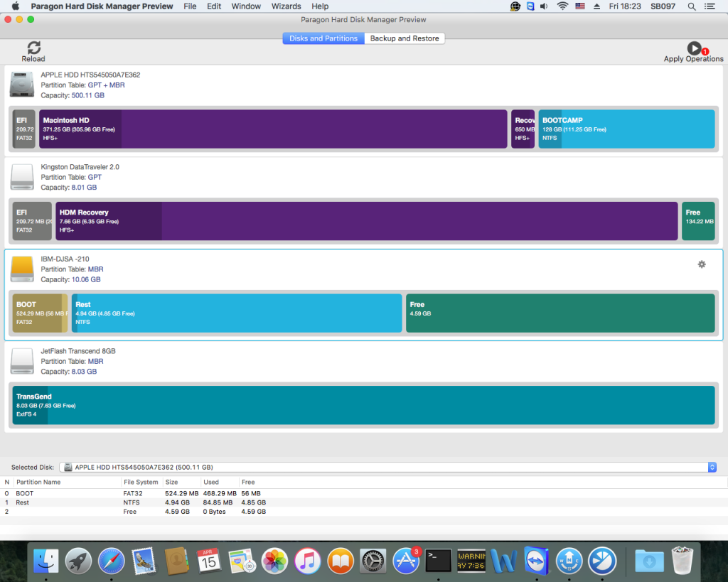Open the File menu
Image resolution: width=728 pixels, height=582 pixels.
pyautogui.click(x=190, y=6)
